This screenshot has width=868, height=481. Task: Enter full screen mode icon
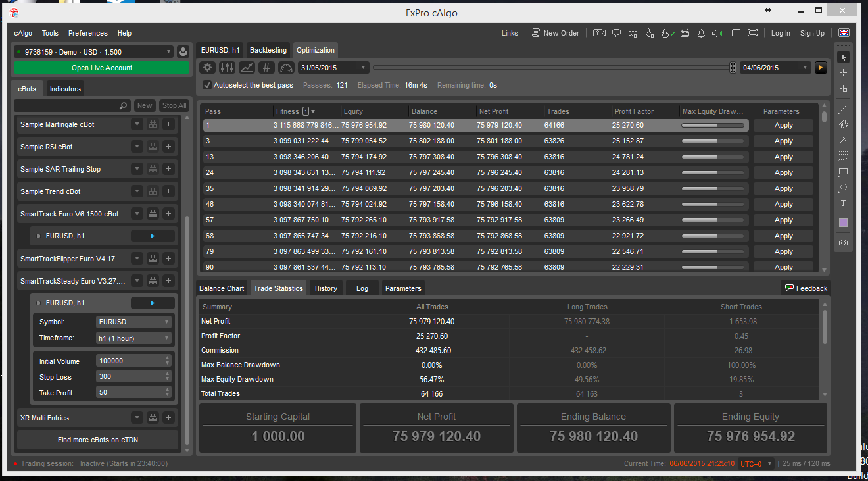coord(752,33)
